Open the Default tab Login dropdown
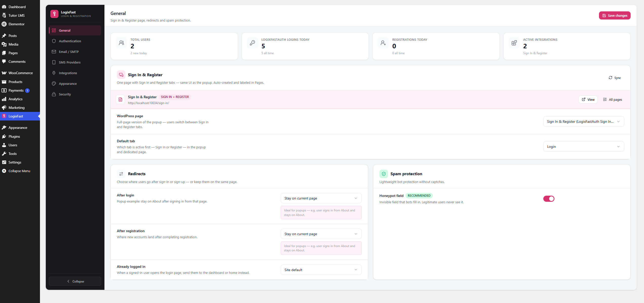Viewport: 644px width, 303px height. point(584,147)
